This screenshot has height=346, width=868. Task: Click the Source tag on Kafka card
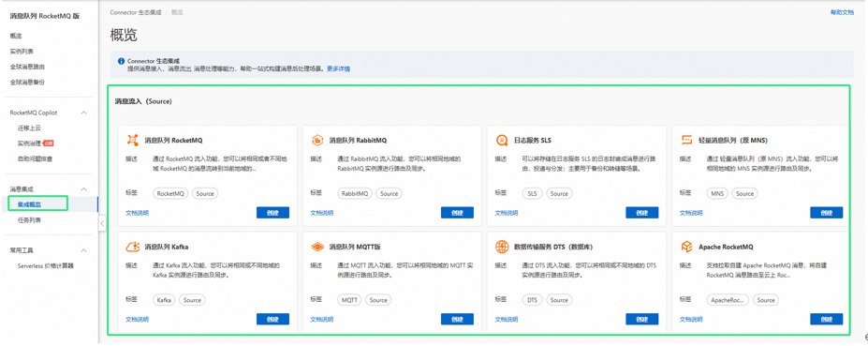point(192,300)
